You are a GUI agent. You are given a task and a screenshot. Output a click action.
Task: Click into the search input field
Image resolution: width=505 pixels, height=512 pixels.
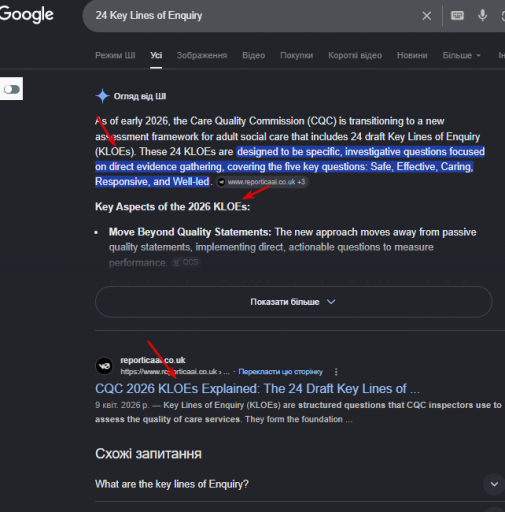tap(253, 16)
